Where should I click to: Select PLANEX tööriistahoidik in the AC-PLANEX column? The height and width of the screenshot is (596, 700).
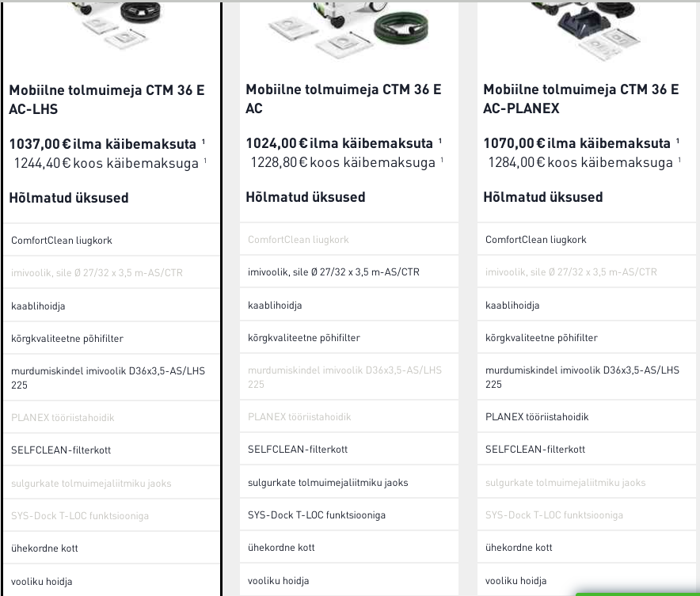(x=537, y=417)
